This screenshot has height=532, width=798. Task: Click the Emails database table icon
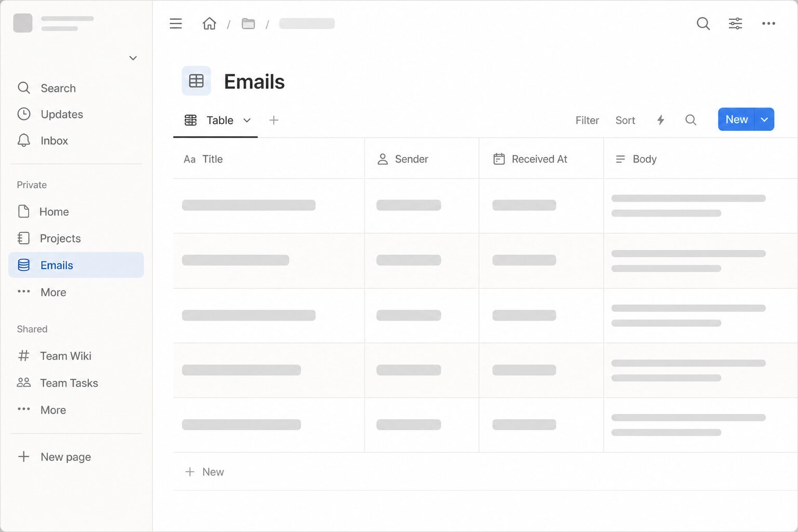196,81
